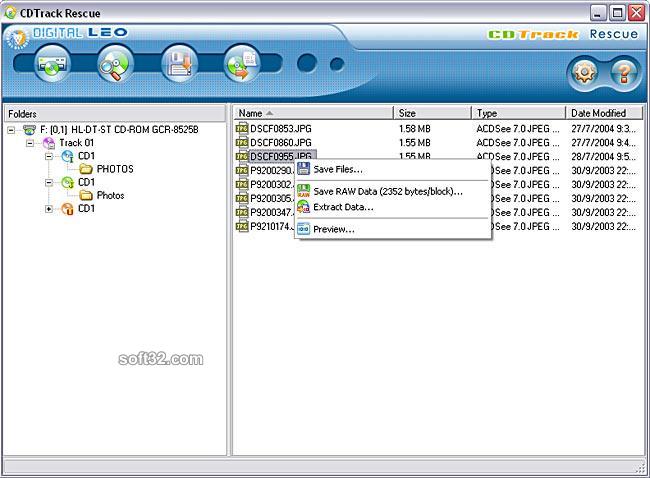Select file DSCF0955.JPG
Screen dimensions: 650x478
[281, 156]
